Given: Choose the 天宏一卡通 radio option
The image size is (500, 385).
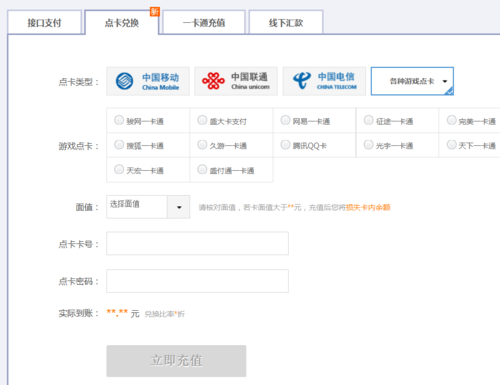Looking at the screenshot, I should (119, 169).
